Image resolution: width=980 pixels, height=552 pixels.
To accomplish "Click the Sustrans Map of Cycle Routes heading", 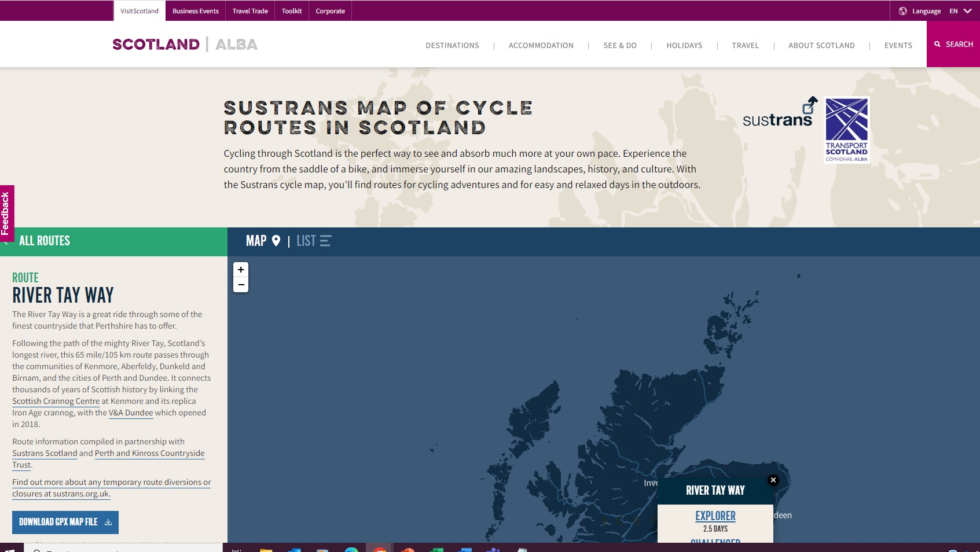I will (378, 117).
